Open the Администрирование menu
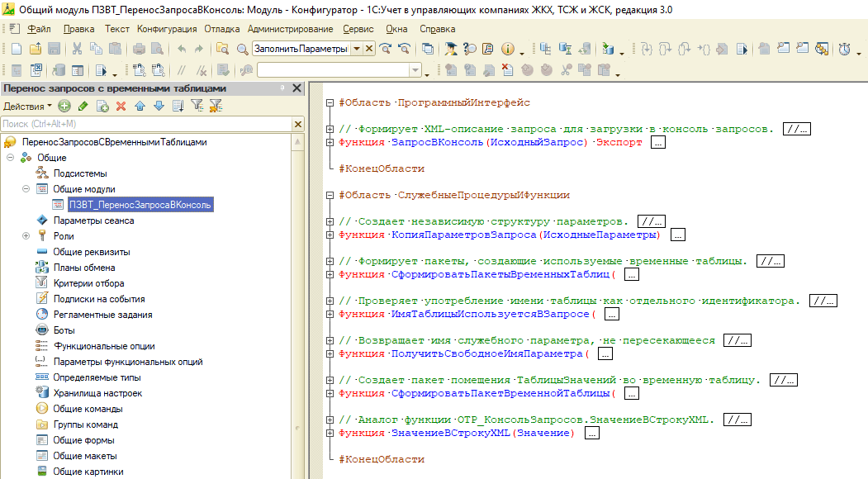This screenshot has height=479, width=868. pos(290,29)
